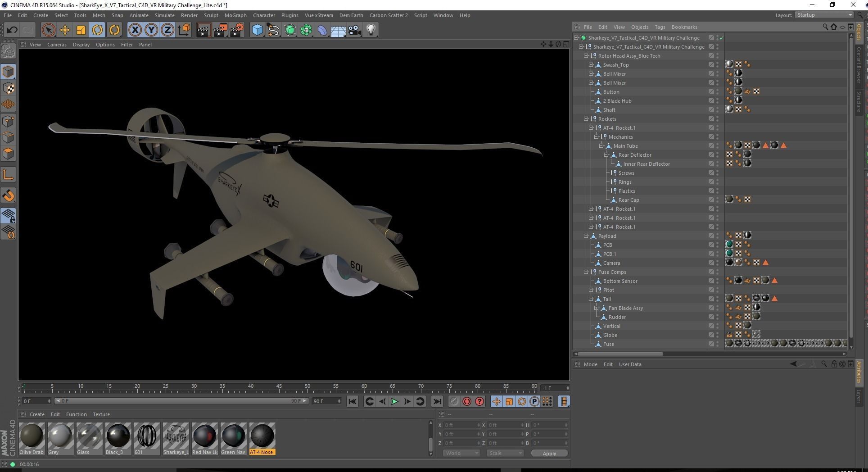
Task: Click the coordinate system icon
Action: coord(184,30)
